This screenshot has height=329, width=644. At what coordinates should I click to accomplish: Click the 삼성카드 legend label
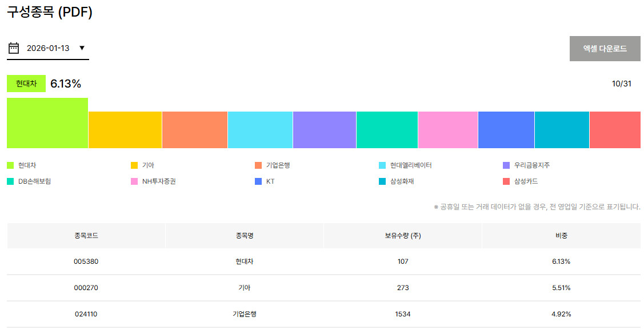coord(526,181)
